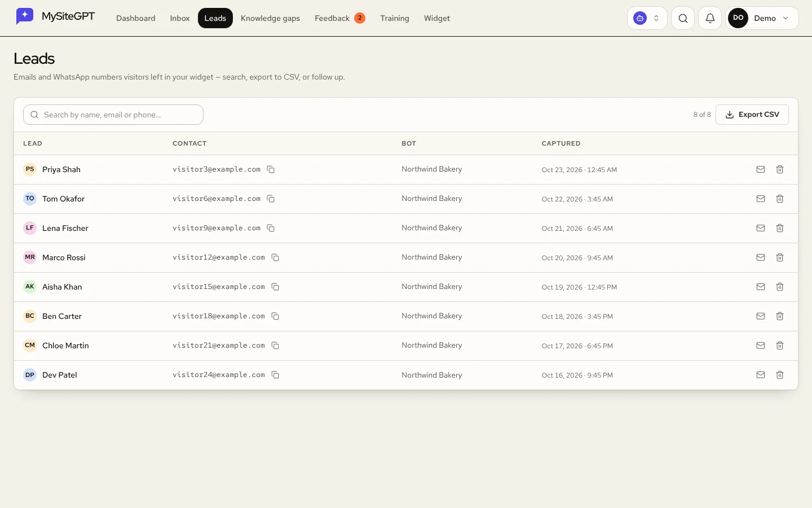This screenshot has width=812, height=508.
Task: Export leads with Export CSV
Action: pos(752,115)
